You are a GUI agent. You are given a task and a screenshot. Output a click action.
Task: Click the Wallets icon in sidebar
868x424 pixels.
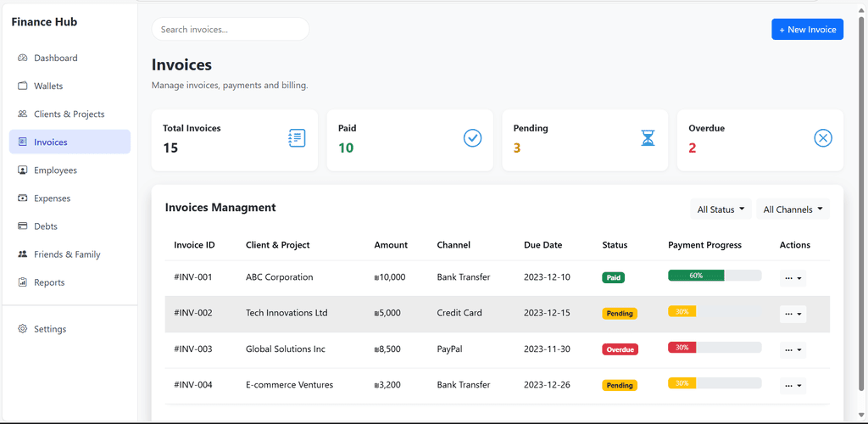coord(23,86)
